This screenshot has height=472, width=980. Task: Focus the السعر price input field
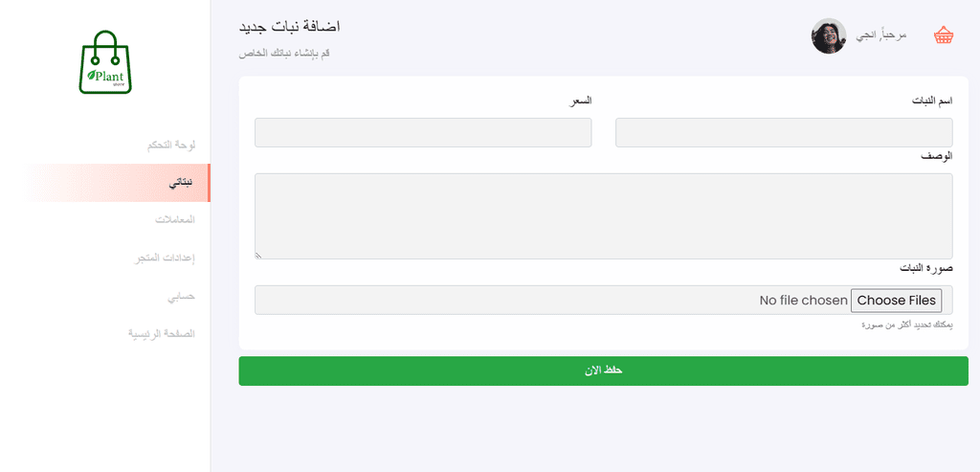click(423, 132)
